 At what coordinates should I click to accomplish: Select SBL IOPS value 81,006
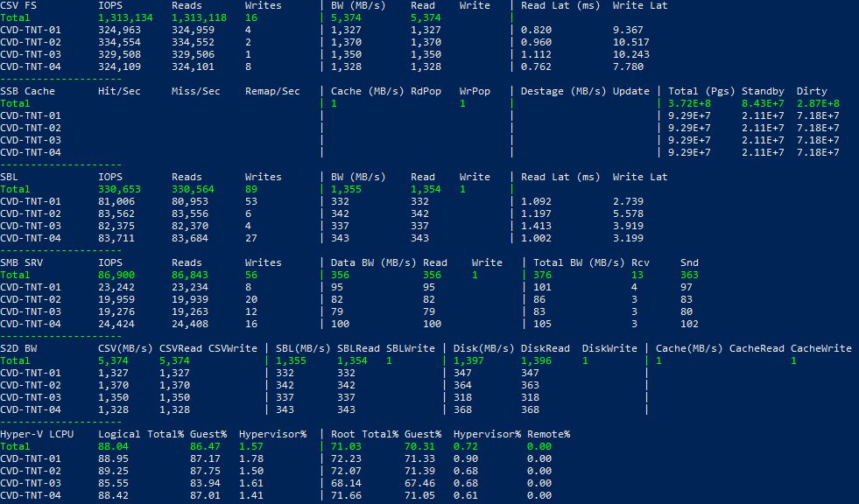click(x=116, y=201)
